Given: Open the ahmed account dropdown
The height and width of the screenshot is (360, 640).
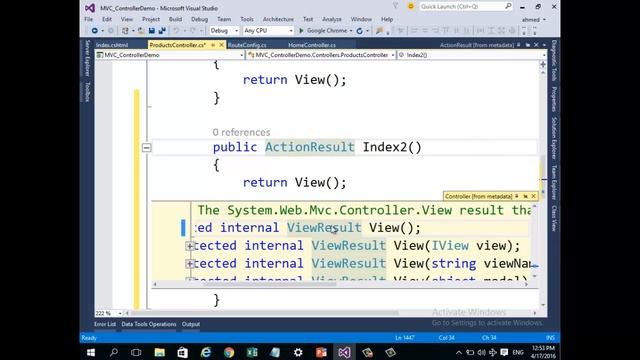Looking at the screenshot, I should (x=533, y=19).
